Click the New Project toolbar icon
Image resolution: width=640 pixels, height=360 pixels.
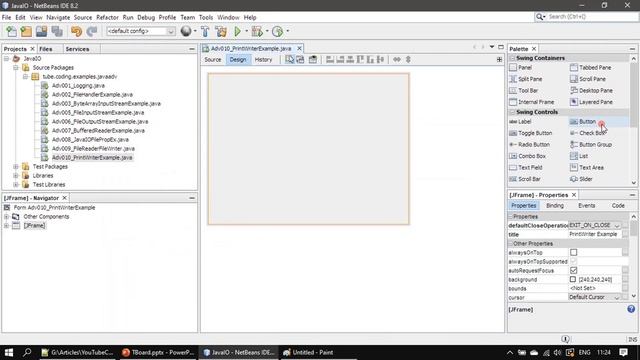(26, 31)
